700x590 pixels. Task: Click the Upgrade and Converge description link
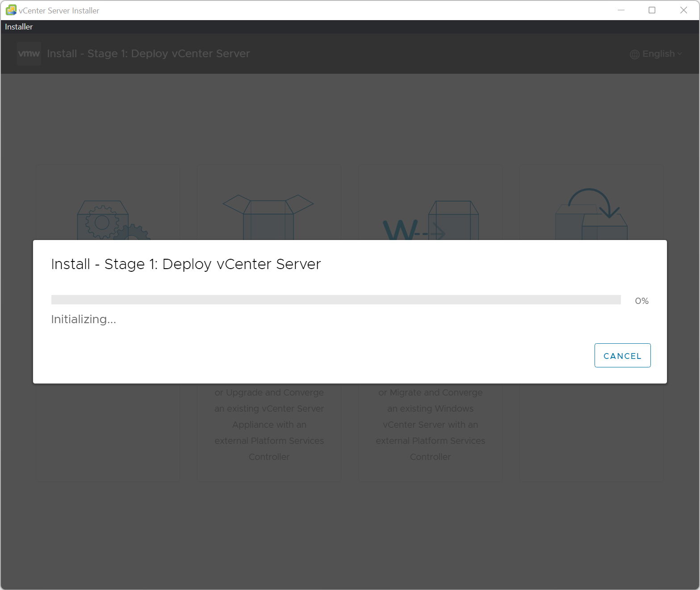[x=269, y=424]
